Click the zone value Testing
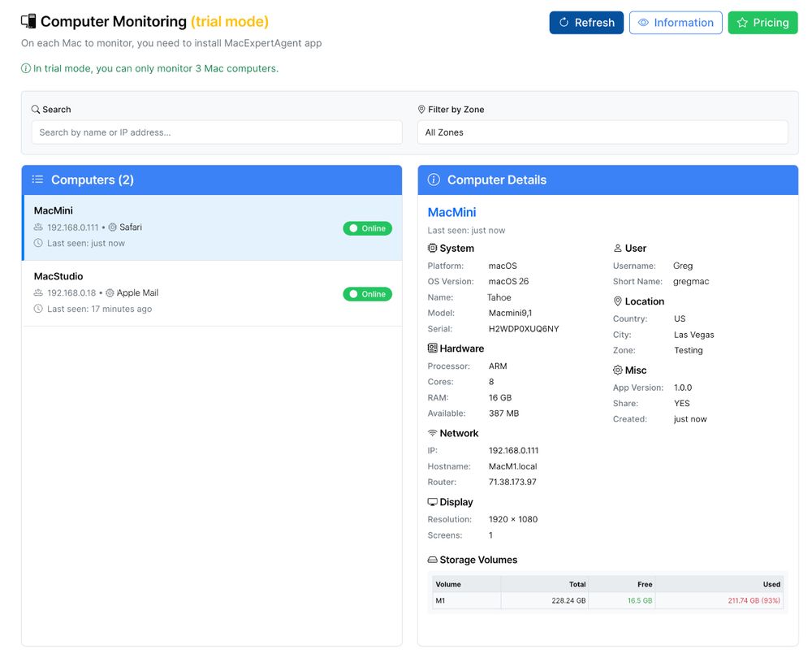The width and height of the screenshot is (812, 658). pyautogui.click(x=689, y=350)
